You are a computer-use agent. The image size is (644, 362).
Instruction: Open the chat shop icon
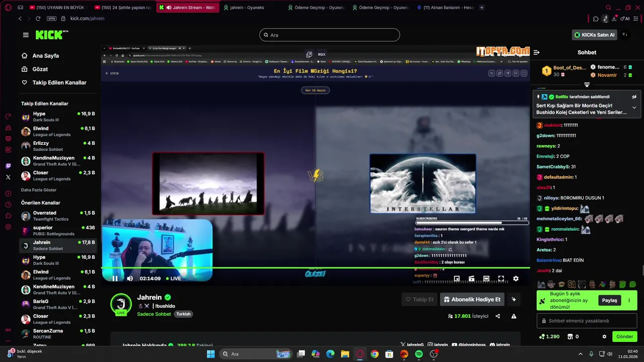(x=570, y=336)
